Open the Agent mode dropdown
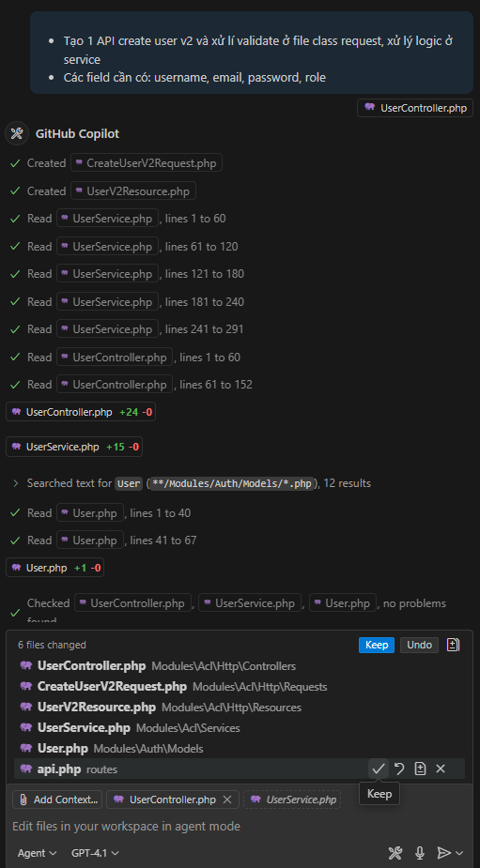The height and width of the screenshot is (868, 480). [x=38, y=853]
